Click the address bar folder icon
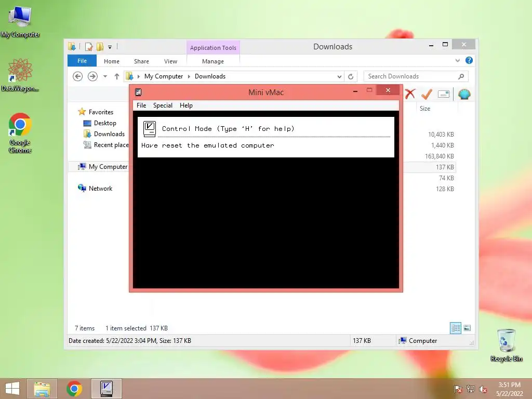 point(129,76)
